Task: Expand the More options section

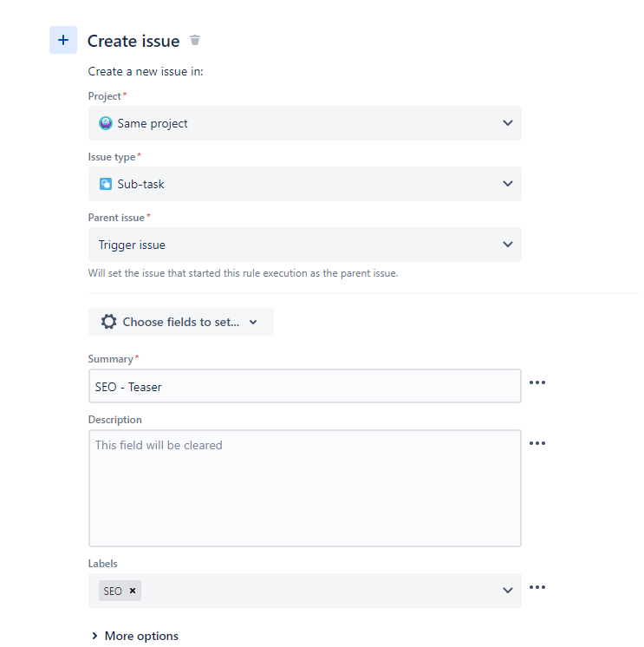Action: tap(135, 636)
